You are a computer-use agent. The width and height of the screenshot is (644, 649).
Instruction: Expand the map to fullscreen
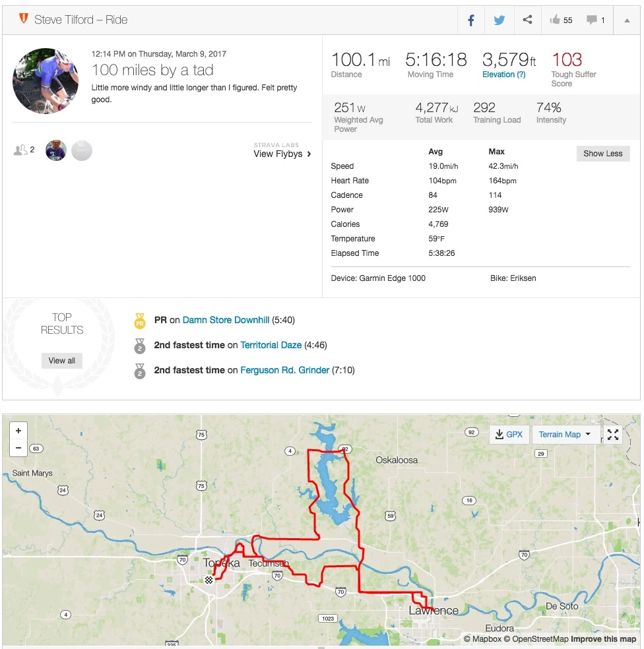coord(613,434)
